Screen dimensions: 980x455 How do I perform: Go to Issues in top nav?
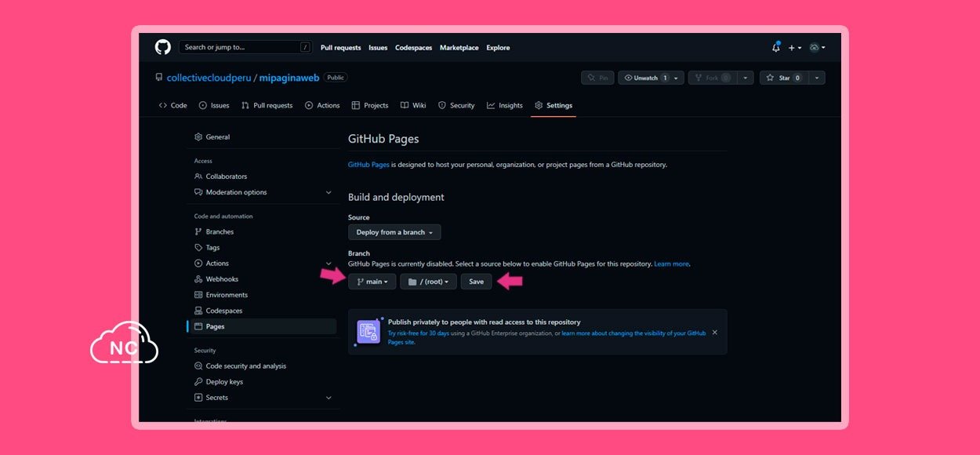pyautogui.click(x=378, y=48)
